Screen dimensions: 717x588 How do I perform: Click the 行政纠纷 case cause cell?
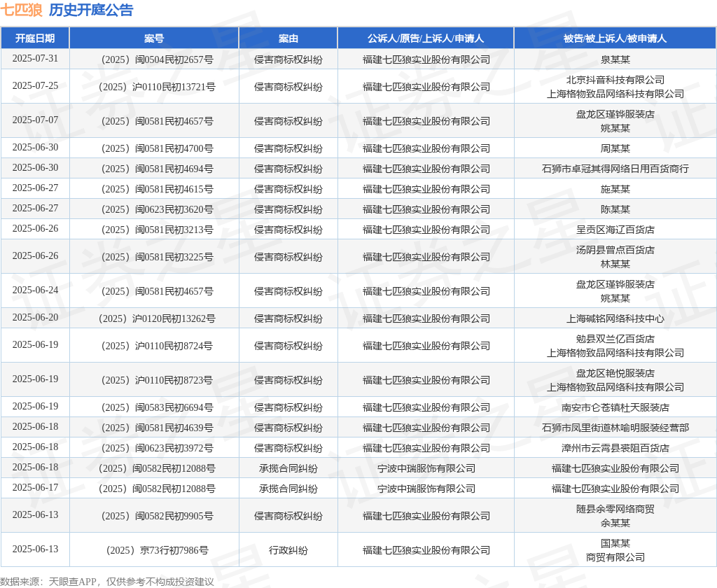tap(288, 550)
